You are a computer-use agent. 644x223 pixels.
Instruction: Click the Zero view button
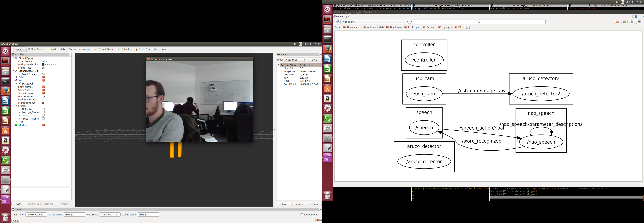314,60
